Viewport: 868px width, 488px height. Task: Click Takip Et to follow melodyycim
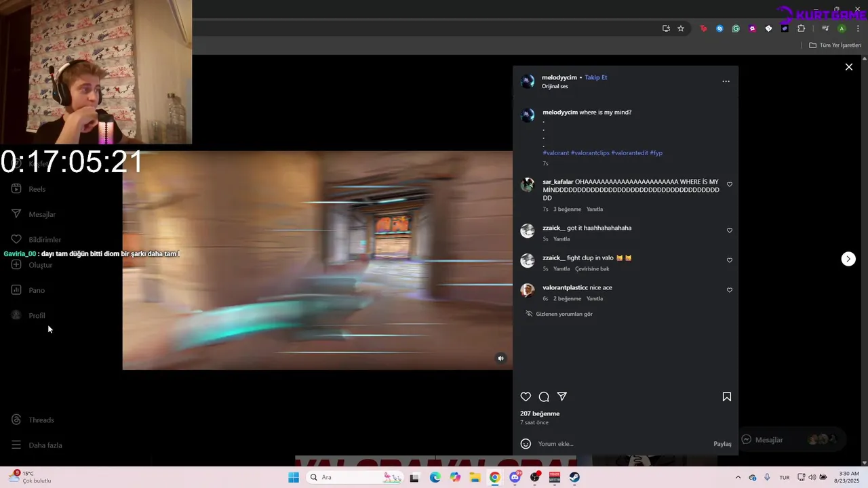(596, 77)
